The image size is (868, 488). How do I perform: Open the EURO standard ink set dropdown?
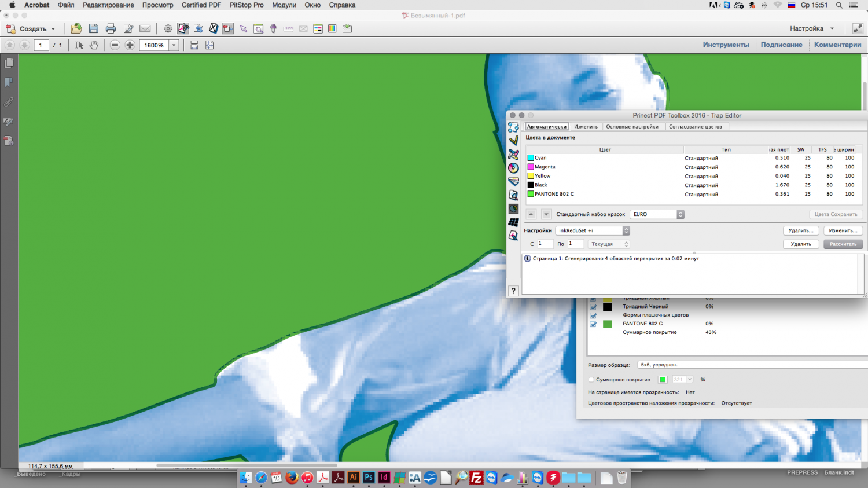pyautogui.click(x=657, y=214)
